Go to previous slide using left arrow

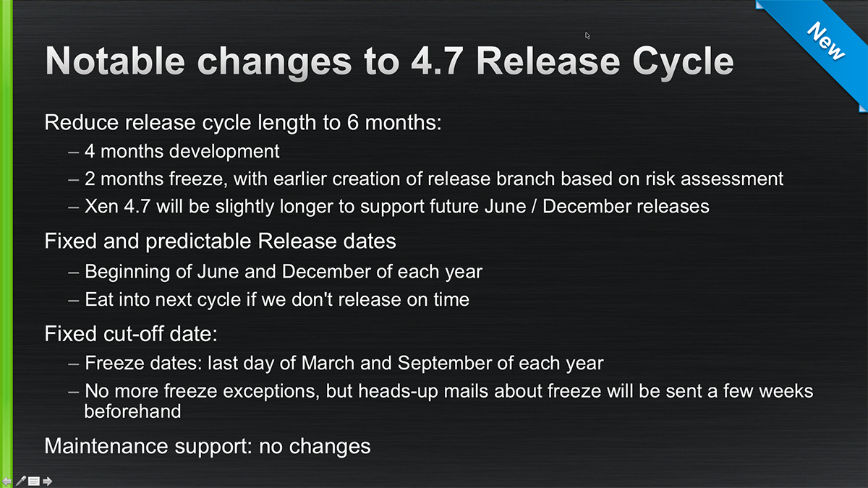tap(7, 481)
